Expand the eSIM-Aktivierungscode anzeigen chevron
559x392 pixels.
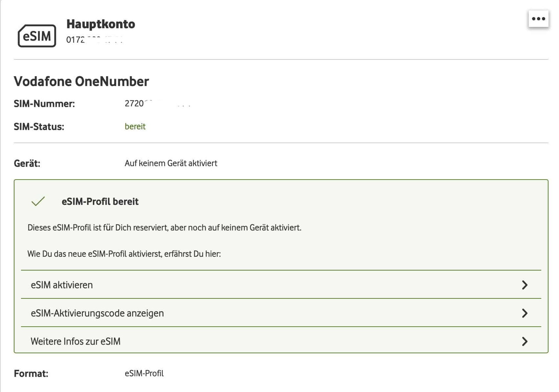coord(524,313)
